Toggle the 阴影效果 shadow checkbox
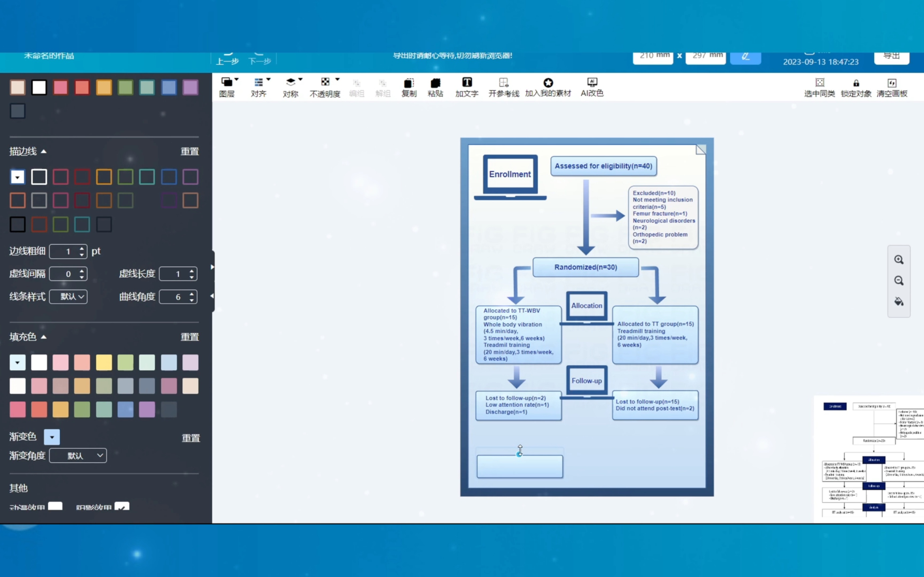This screenshot has width=924, height=577. click(x=122, y=507)
